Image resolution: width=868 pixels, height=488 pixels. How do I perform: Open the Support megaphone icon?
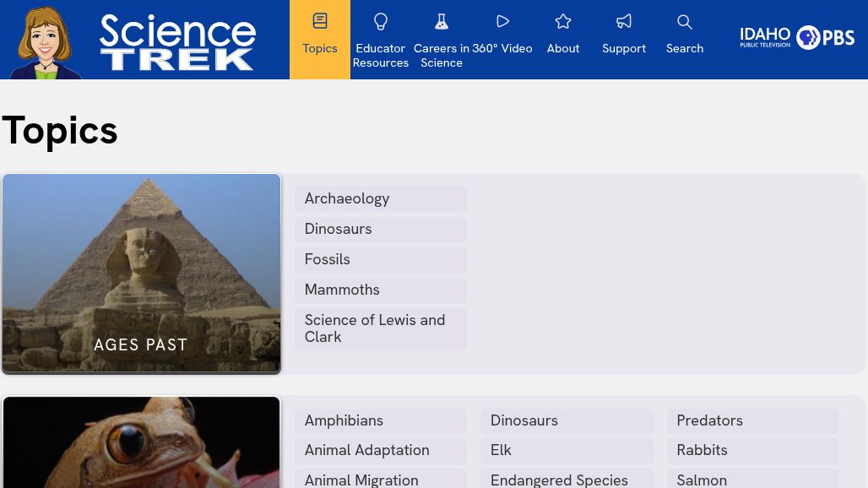tap(624, 22)
